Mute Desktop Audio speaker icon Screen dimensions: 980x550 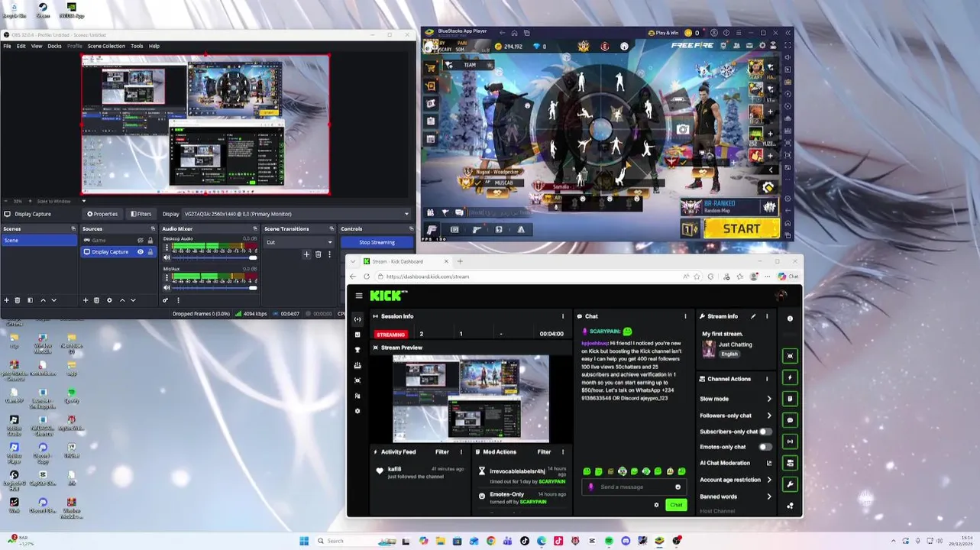(x=167, y=257)
